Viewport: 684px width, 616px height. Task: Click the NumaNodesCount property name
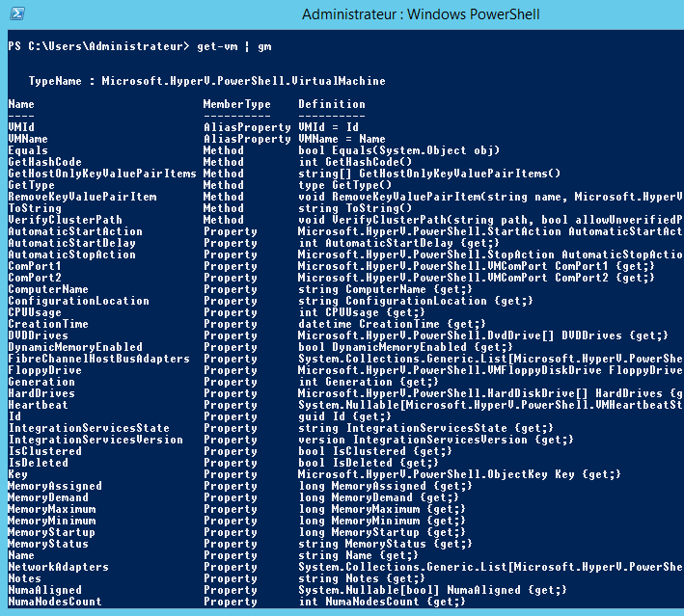click(x=54, y=602)
